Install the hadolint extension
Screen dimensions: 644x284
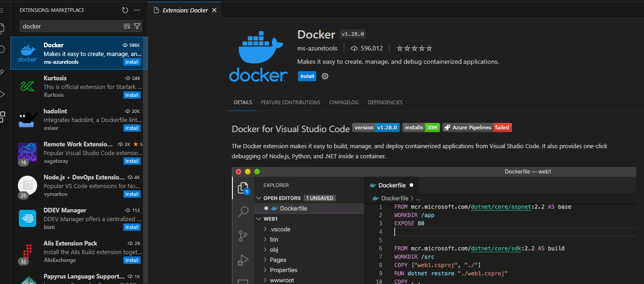point(132,128)
